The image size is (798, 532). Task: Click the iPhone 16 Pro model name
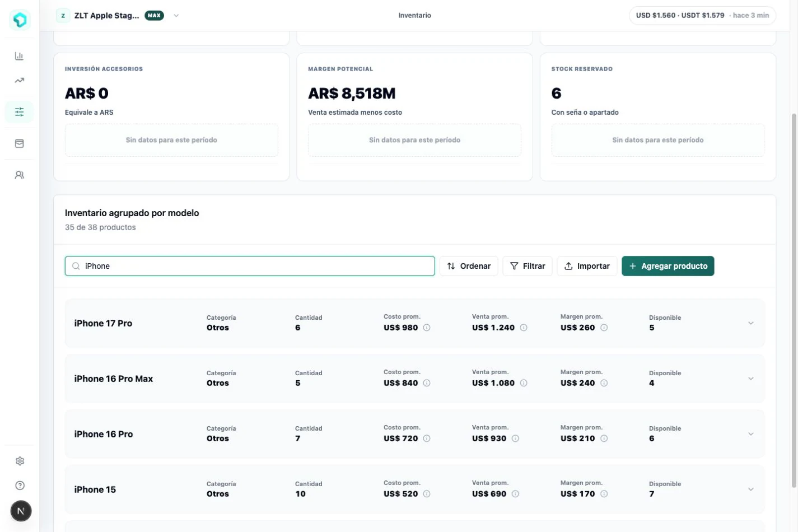pyautogui.click(x=104, y=434)
